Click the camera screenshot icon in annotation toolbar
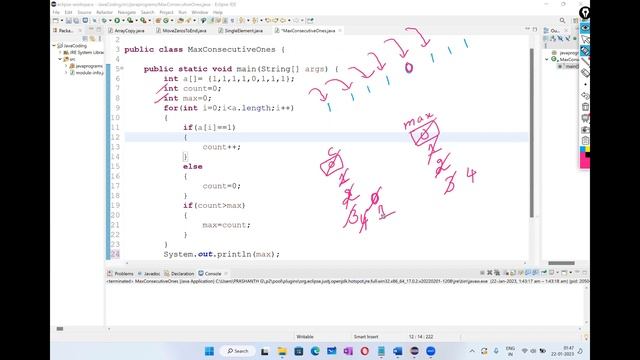This screenshot has height=360, width=640. coord(585,129)
